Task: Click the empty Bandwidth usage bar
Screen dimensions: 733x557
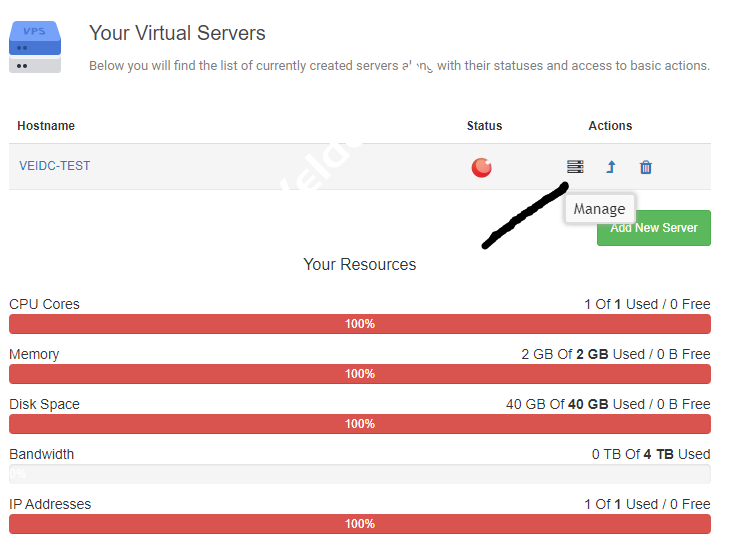Action: (x=360, y=474)
